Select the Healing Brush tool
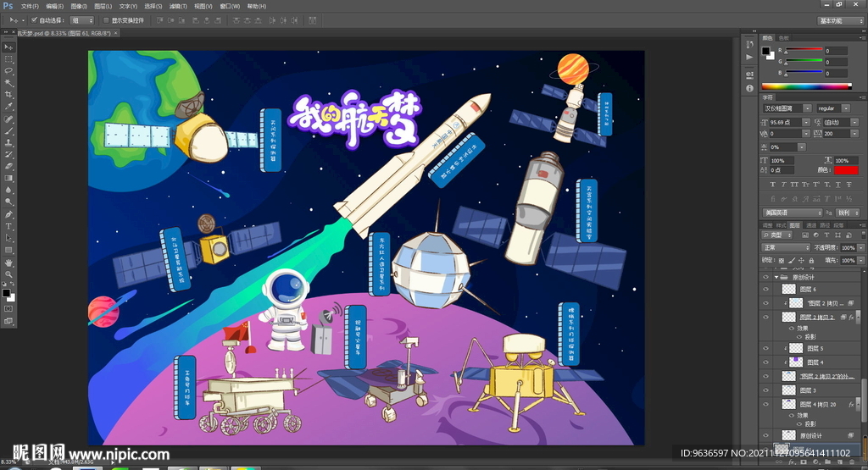868x470 pixels. click(x=8, y=119)
